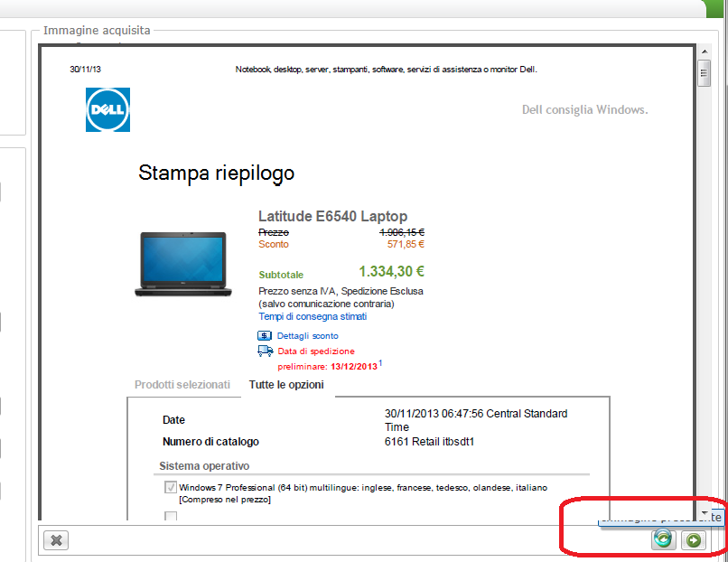The height and width of the screenshot is (562, 728).
Task: Switch to the Tutte le opzioni tab
Action: coord(286,385)
